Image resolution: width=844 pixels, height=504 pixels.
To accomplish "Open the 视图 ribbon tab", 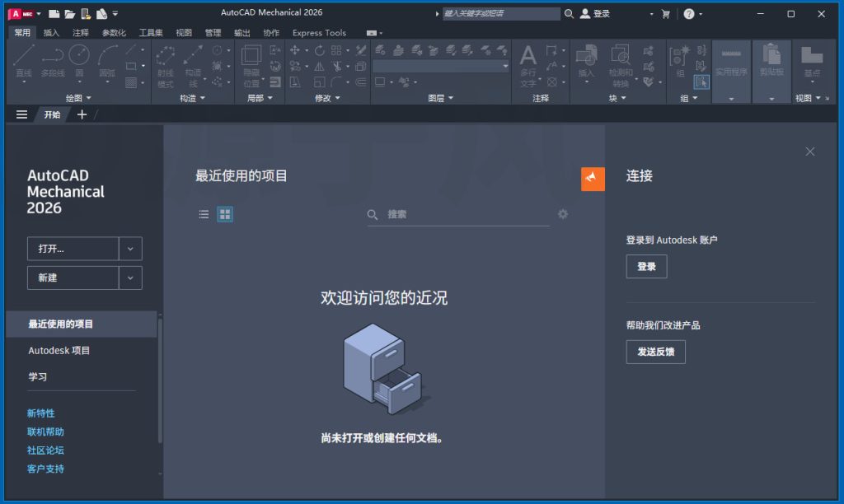I will 184,33.
